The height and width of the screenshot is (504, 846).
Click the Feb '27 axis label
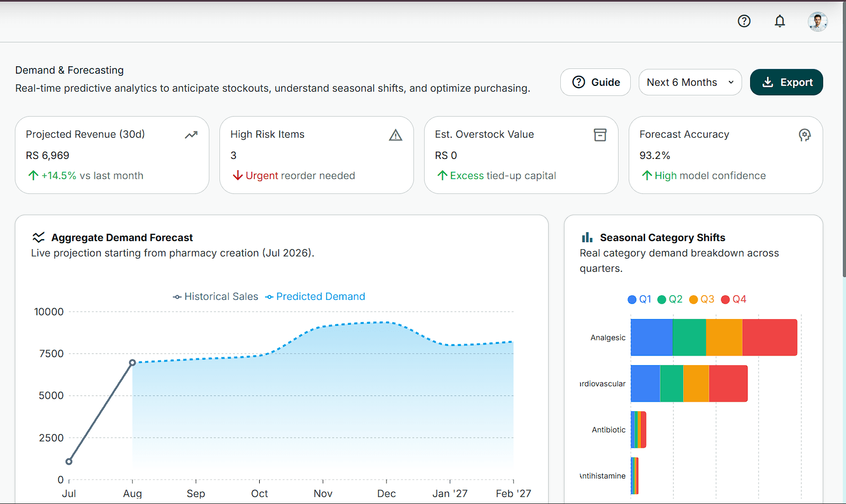point(513,493)
